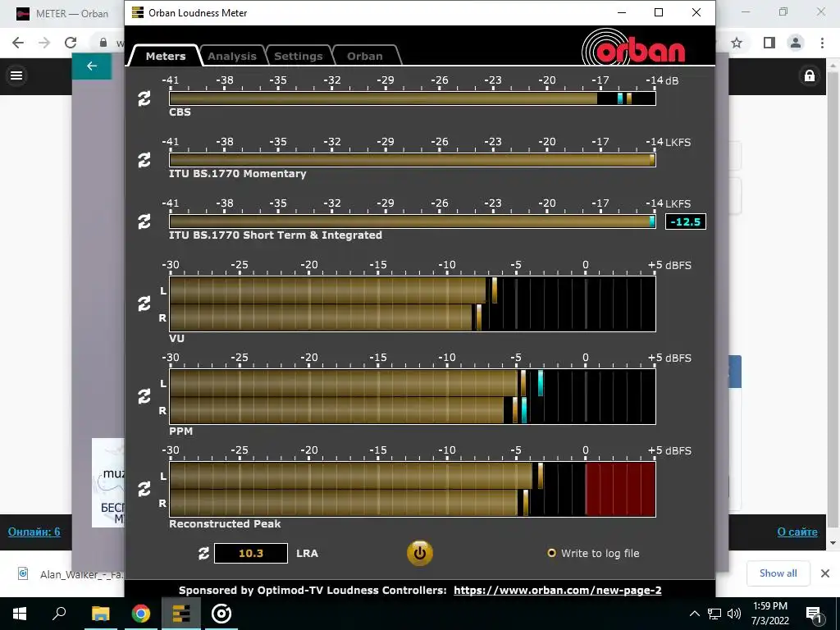The image size is (840, 630).
Task: Click the integrated loudness readout -12.5
Action: pyautogui.click(x=686, y=221)
